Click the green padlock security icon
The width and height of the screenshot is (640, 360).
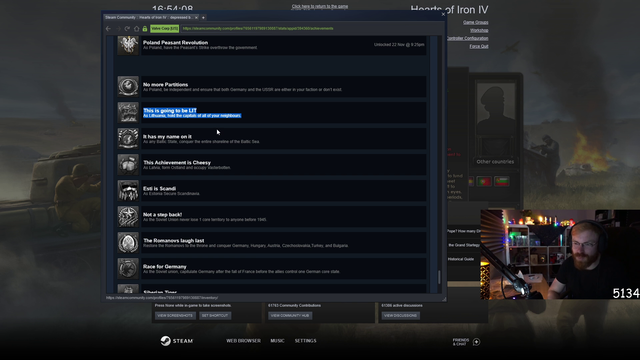click(x=145, y=29)
